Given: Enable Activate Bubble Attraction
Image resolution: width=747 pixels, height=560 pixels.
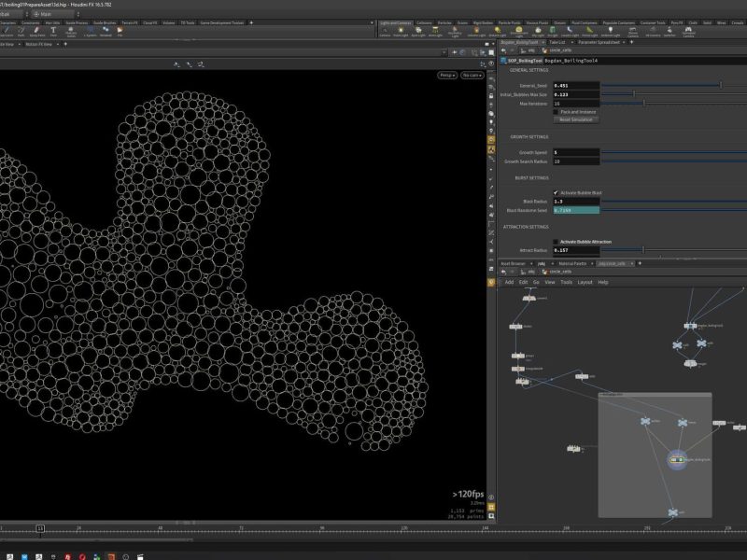Looking at the screenshot, I should coord(555,240).
